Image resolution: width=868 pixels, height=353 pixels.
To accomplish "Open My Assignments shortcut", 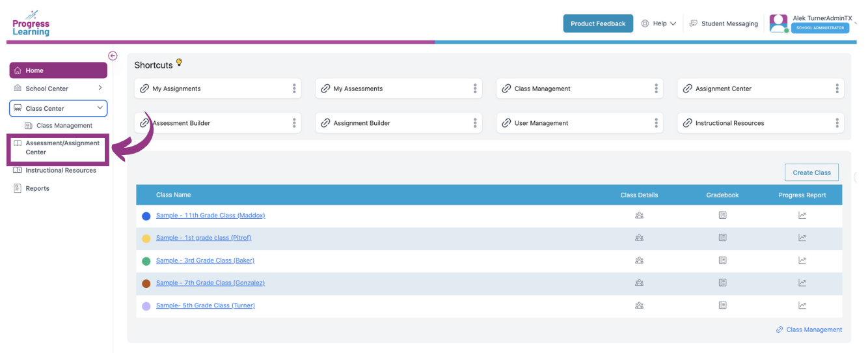I will click(x=218, y=89).
